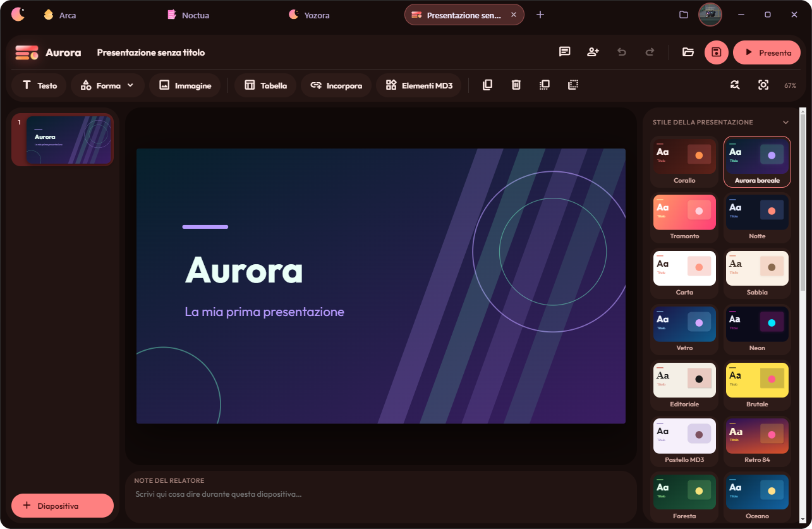Click the fit to screen icon
Viewport: 812px width, 529px height.
763,85
